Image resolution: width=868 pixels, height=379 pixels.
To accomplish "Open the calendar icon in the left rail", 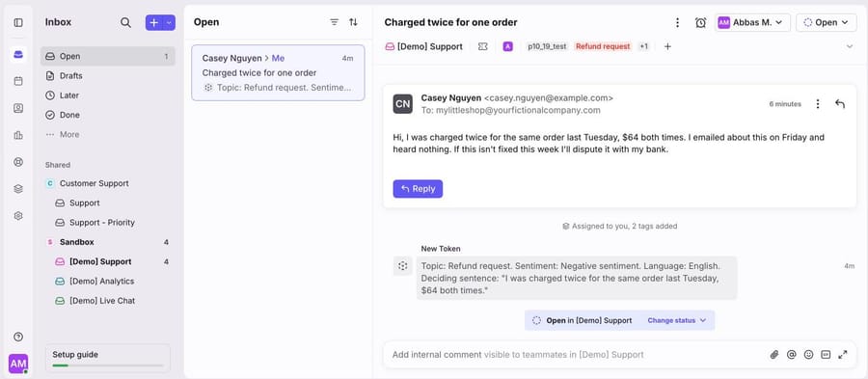I will pos(18,81).
